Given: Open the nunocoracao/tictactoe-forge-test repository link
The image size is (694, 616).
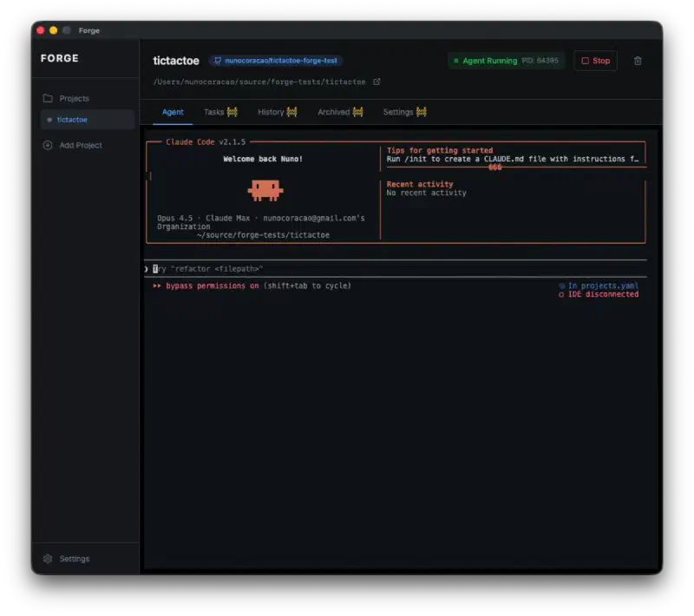Looking at the screenshot, I should pyautogui.click(x=276, y=61).
